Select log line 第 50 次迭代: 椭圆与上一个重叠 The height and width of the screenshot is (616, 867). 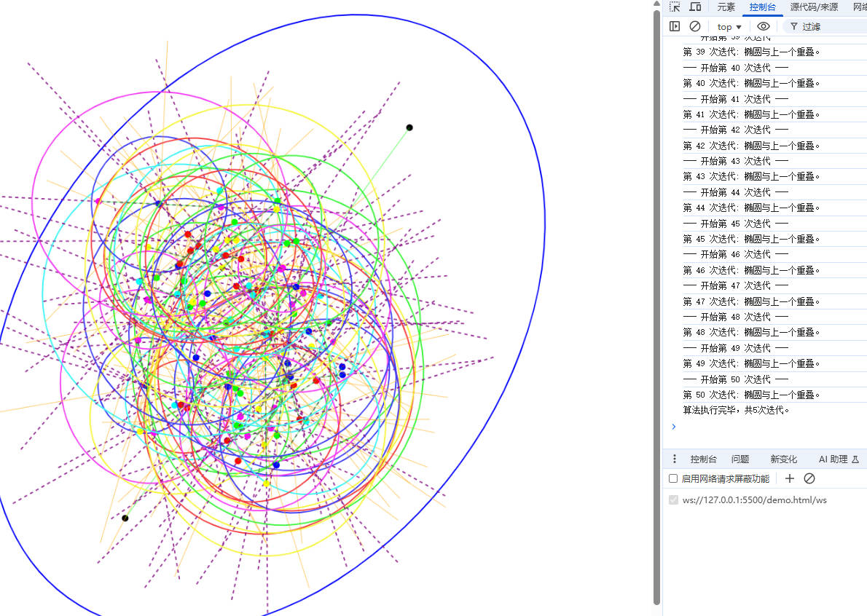(x=751, y=395)
